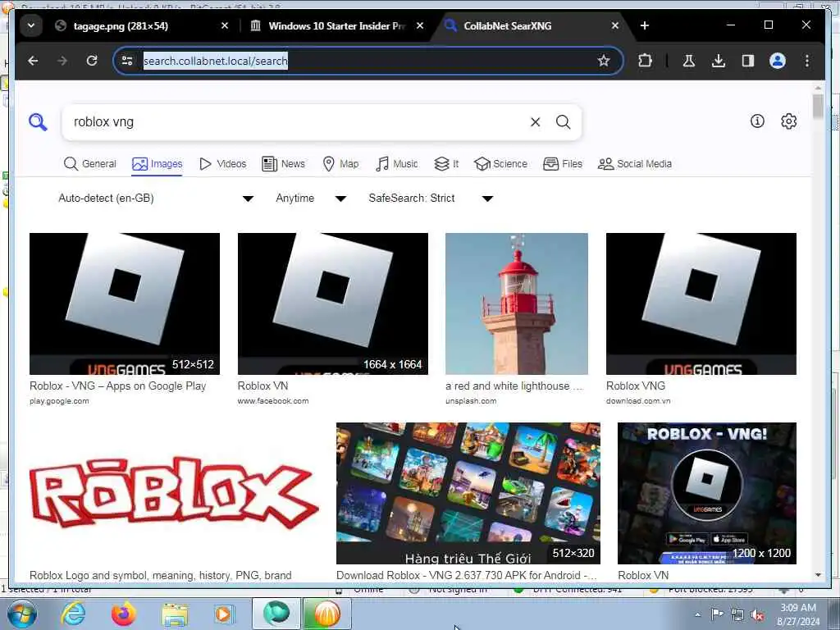Viewport: 840px width, 630px height.
Task: Select the Map search category
Action: pos(340,163)
